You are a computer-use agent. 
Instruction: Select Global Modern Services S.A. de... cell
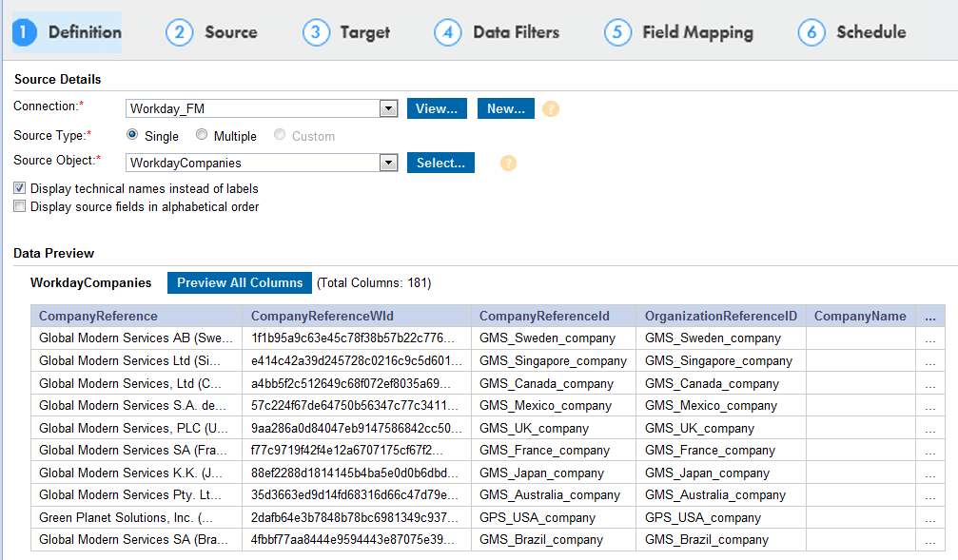[x=137, y=405]
